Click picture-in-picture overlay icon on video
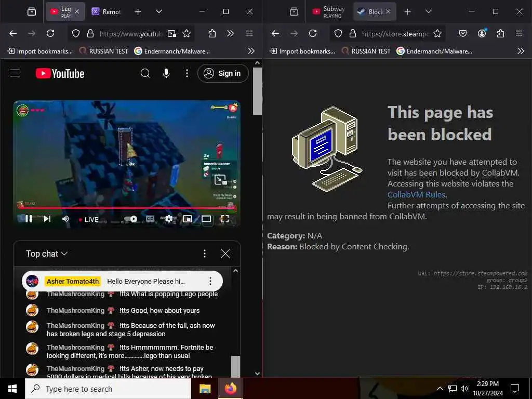This screenshot has width=532, height=399. pos(220,179)
